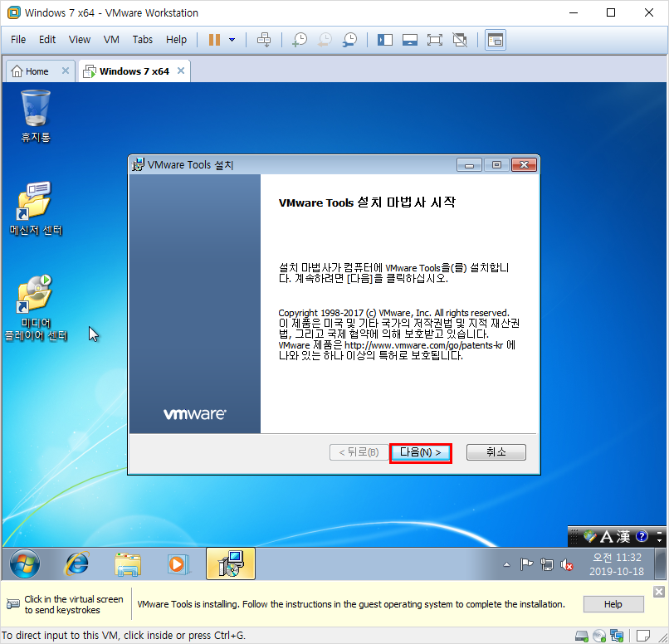The width and height of the screenshot is (669, 644).
Task: Click the hard disk status icon
Action: pyautogui.click(x=582, y=636)
